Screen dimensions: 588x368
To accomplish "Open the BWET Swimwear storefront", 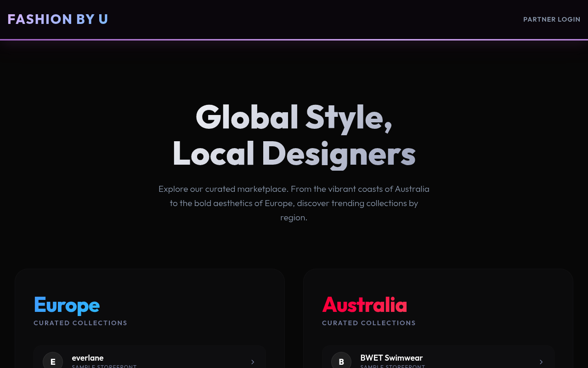I will 438,357.
